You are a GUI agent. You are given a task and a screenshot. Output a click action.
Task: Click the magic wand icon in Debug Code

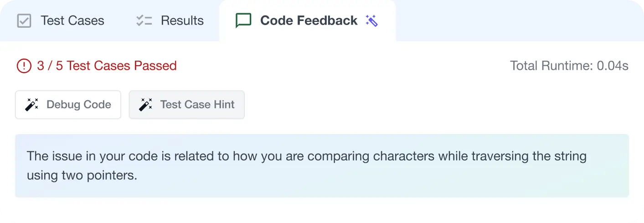pos(31,105)
